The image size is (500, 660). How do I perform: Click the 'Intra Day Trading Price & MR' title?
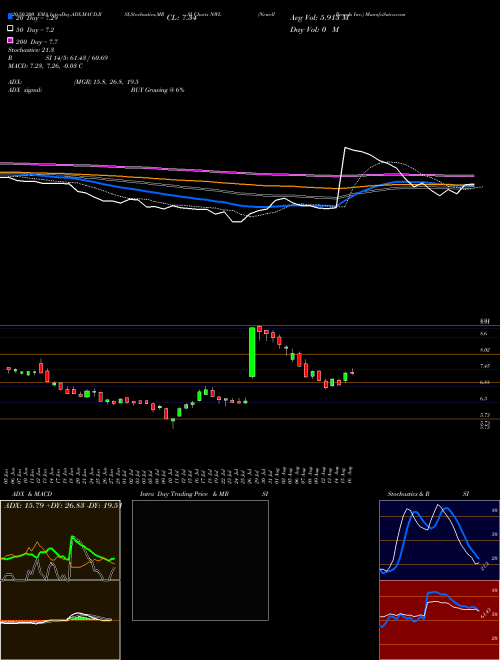click(x=184, y=494)
